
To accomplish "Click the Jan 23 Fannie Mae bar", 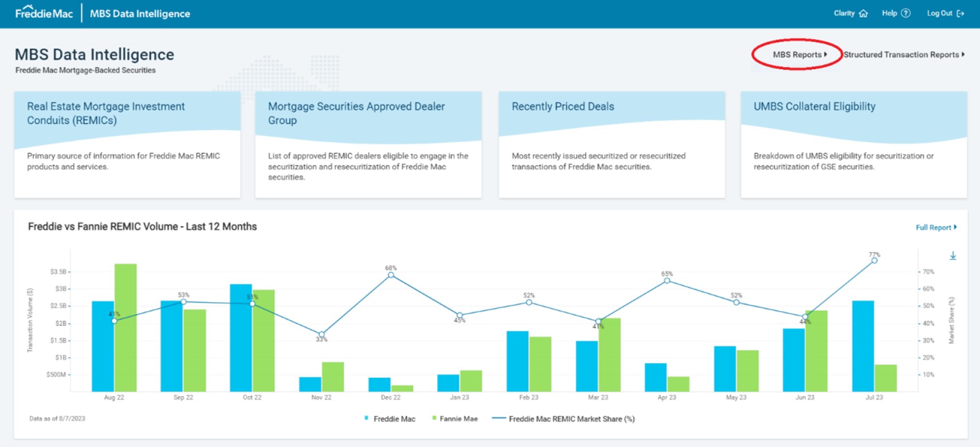I will coord(471,381).
